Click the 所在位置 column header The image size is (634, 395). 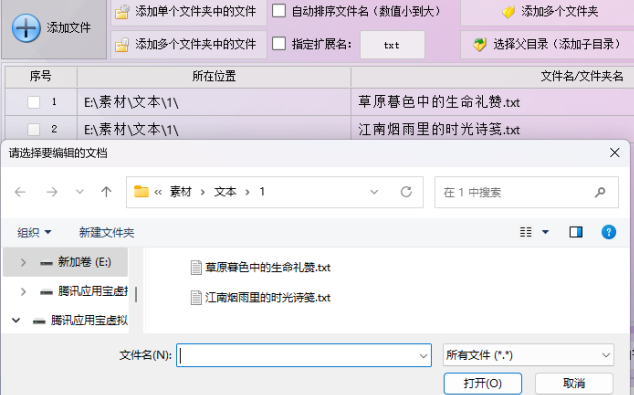pyautogui.click(x=214, y=76)
